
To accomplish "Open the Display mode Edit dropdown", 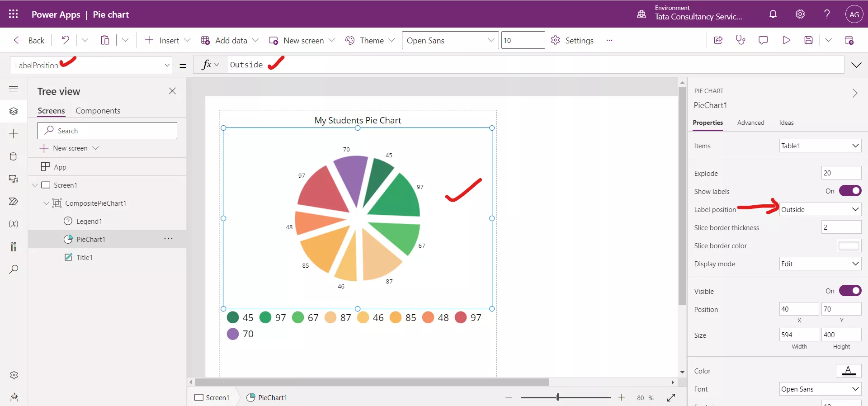I will point(820,264).
